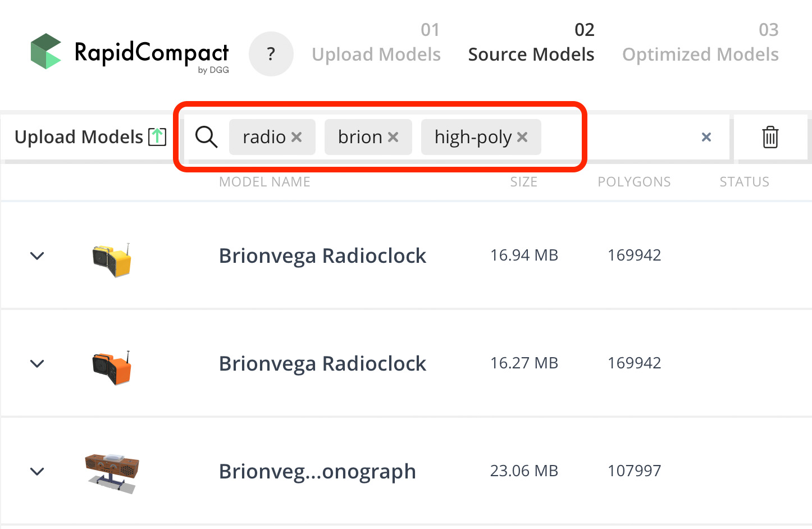The width and height of the screenshot is (812, 529).
Task: Select Brionvega Radioclock 16.94 MB name
Action: click(x=322, y=256)
